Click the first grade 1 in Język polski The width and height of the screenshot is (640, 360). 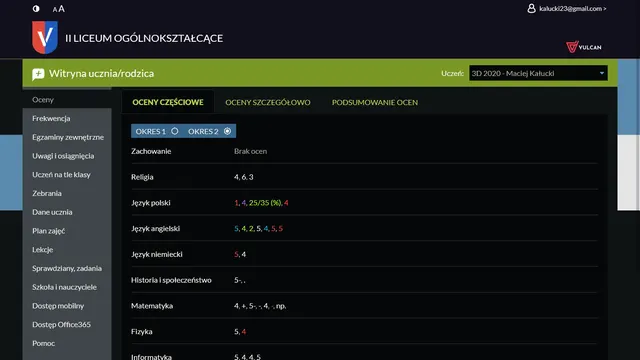[236, 203]
